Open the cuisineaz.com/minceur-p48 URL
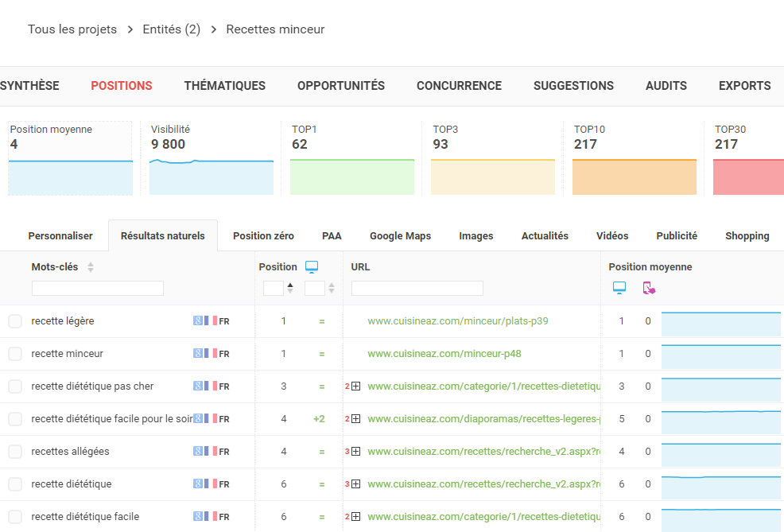The width and height of the screenshot is (784, 532). pos(444,354)
